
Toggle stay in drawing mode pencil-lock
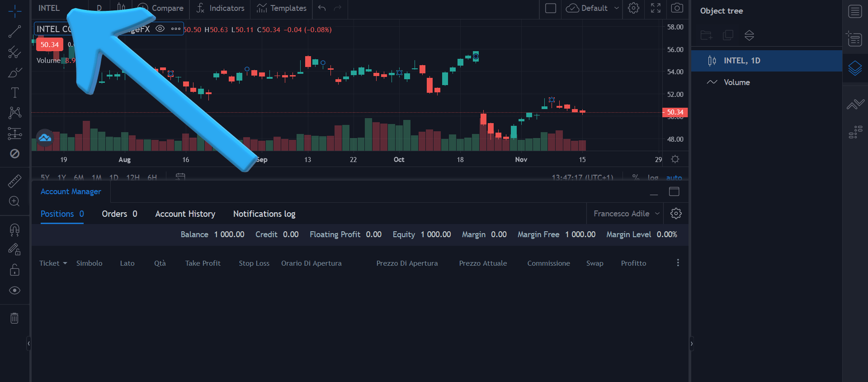(14, 250)
